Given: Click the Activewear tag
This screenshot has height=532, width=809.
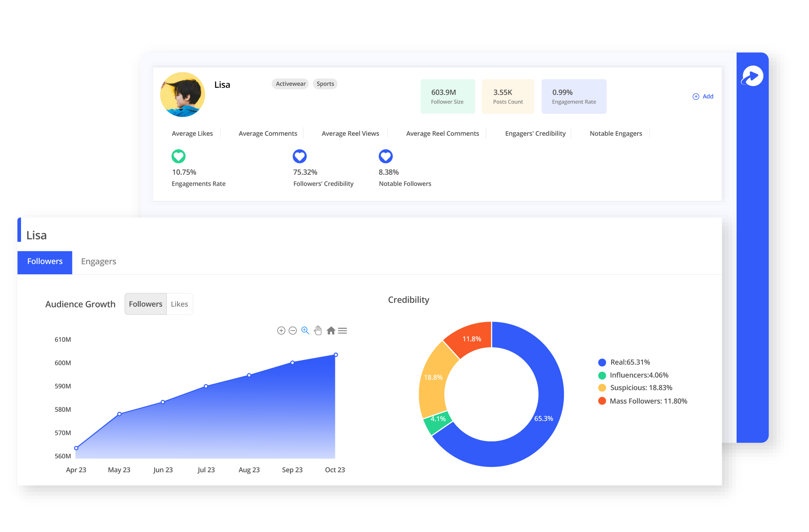Looking at the screenshot, I should (x=290, y=84).
